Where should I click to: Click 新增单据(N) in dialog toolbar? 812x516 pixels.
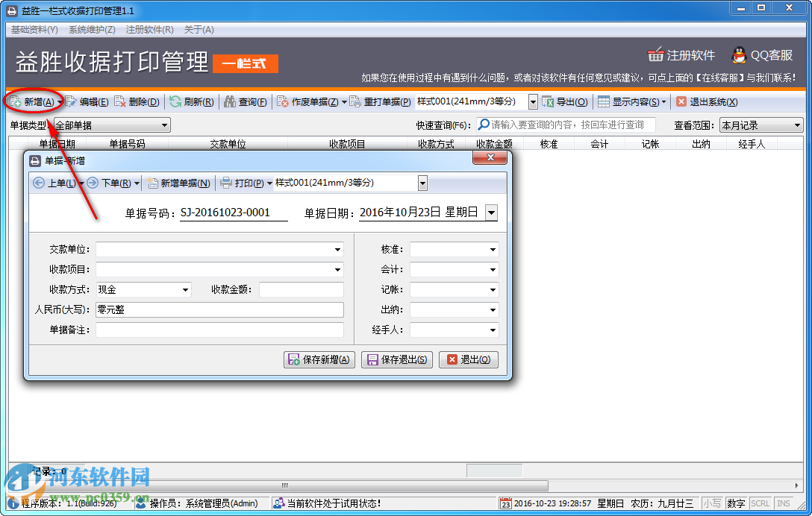(x=178, y=183)
